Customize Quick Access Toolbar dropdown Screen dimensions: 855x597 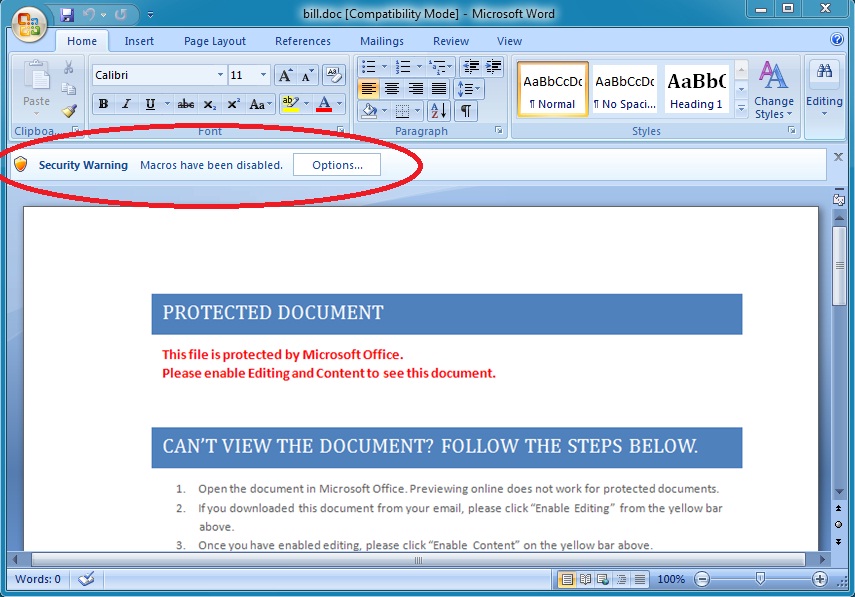150,15
